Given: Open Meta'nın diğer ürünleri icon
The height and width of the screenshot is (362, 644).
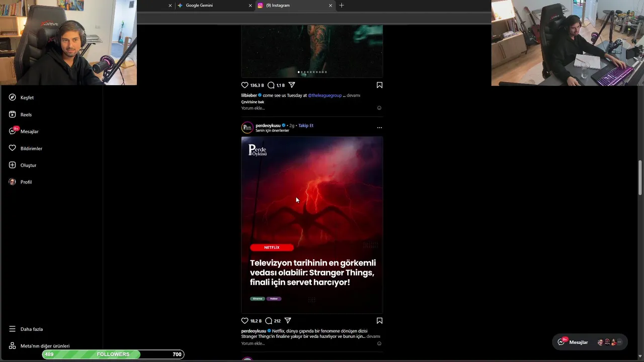Looking at the screenshot, I should tap(12, 346).
